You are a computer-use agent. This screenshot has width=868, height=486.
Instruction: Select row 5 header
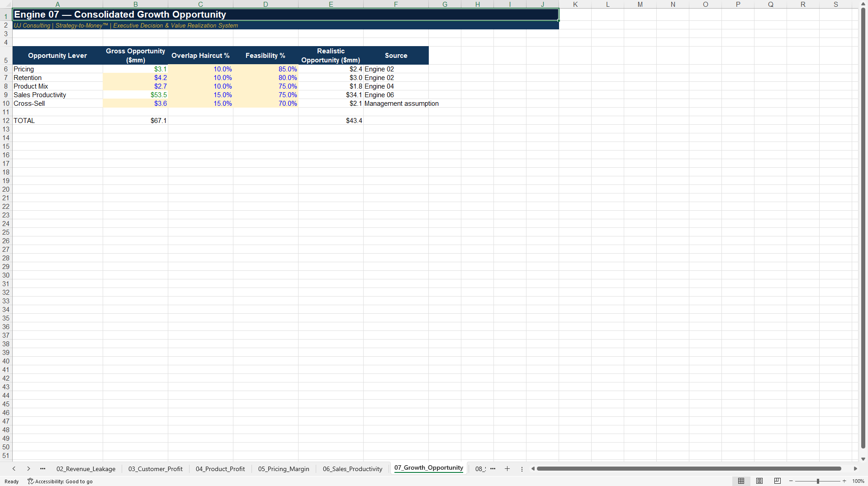tap(6, 56)
